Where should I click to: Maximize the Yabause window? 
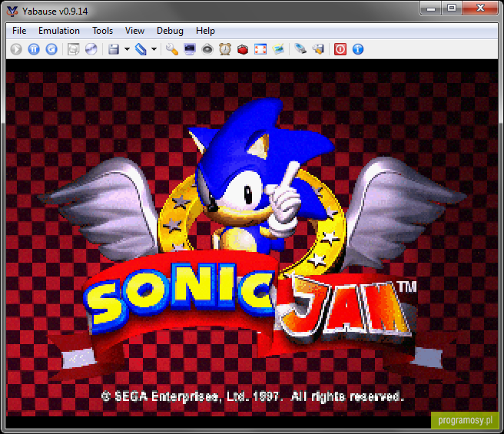coord(452,8)
